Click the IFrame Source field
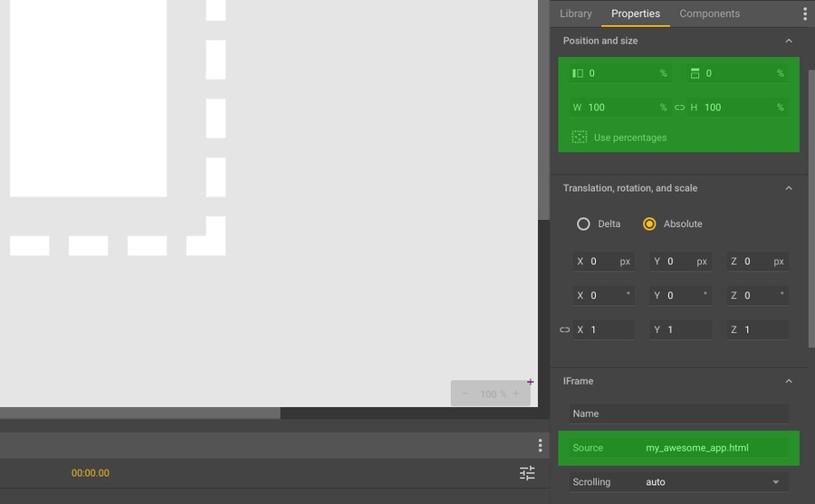This screenshot has width=815, height=504. (x=714, y=448)
